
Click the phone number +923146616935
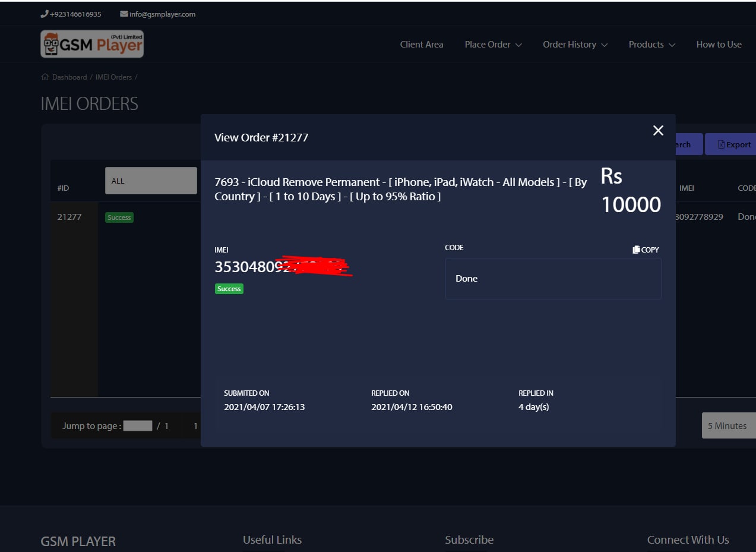coord(71,14)
